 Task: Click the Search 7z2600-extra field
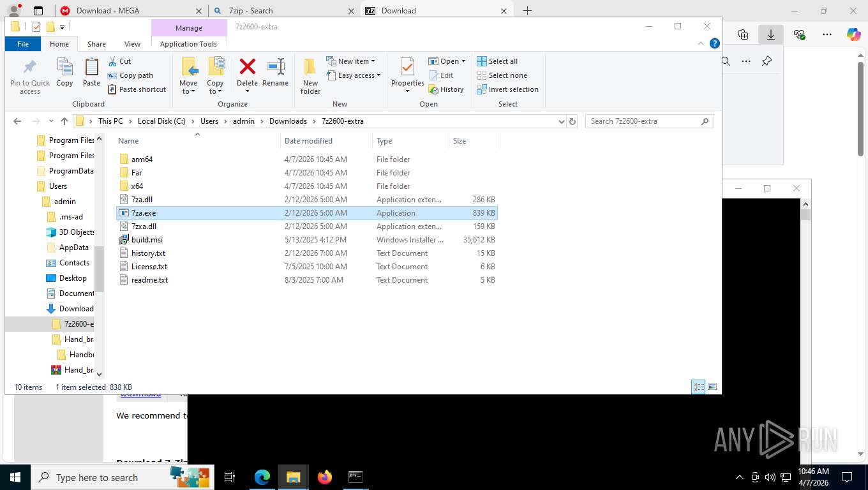pyautogui.click(x=649, y=121)
